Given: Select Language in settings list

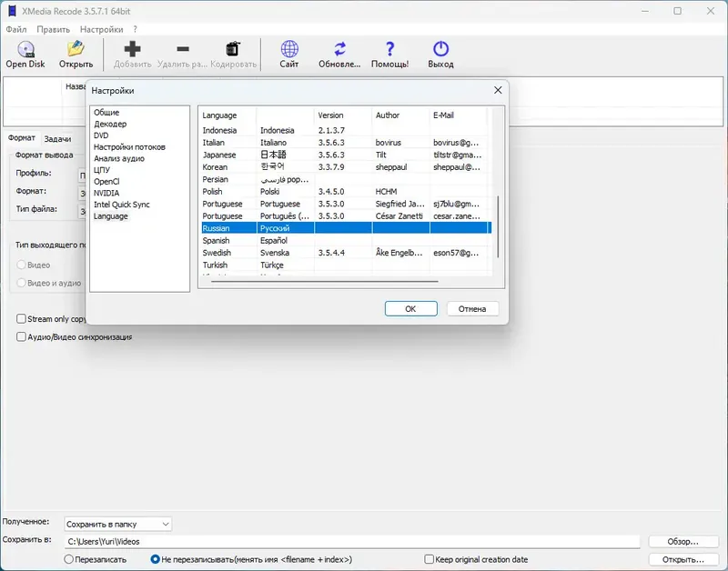Looking at the screenshot, I should pos(110,216).
